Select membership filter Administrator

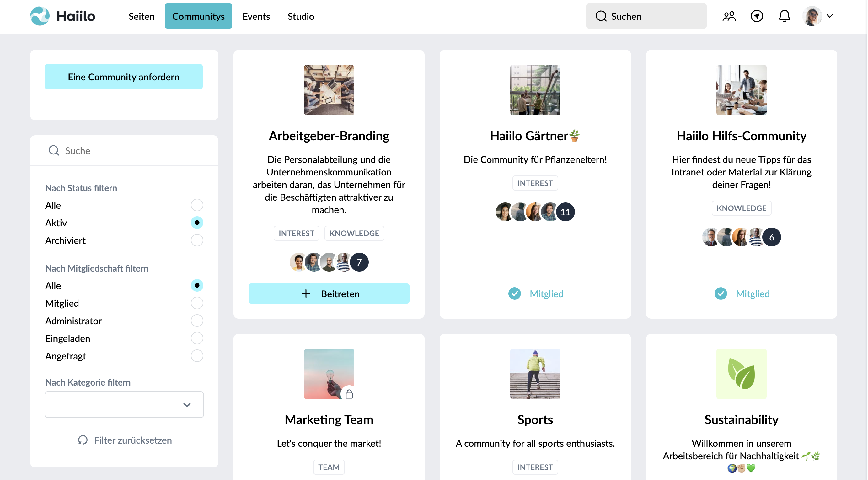tap(197, 321)
